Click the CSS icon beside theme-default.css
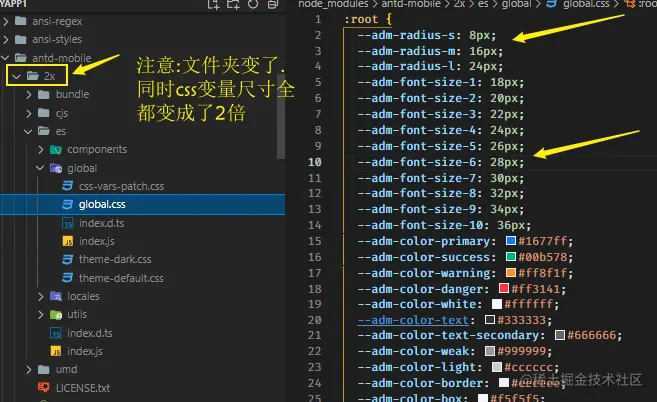Screen dimensions: 657x402 click(x=67, y=278)
